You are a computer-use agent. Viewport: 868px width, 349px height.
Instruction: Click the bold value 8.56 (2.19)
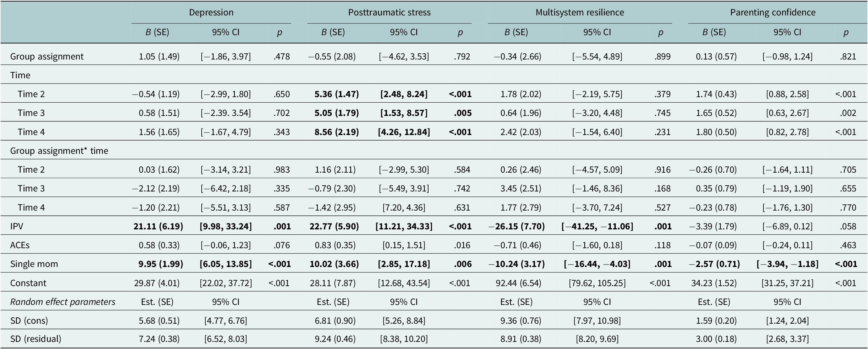pyautogui.click(x=337, y=132)
